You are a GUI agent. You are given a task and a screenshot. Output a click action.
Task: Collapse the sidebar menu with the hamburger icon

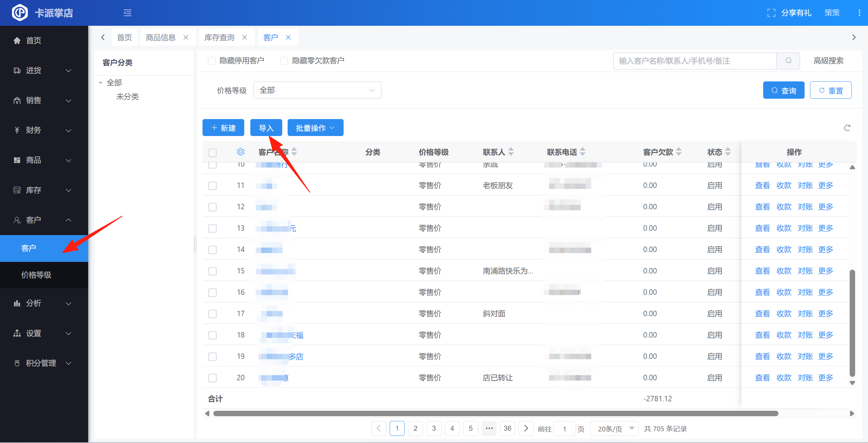[x=128, y=13]
